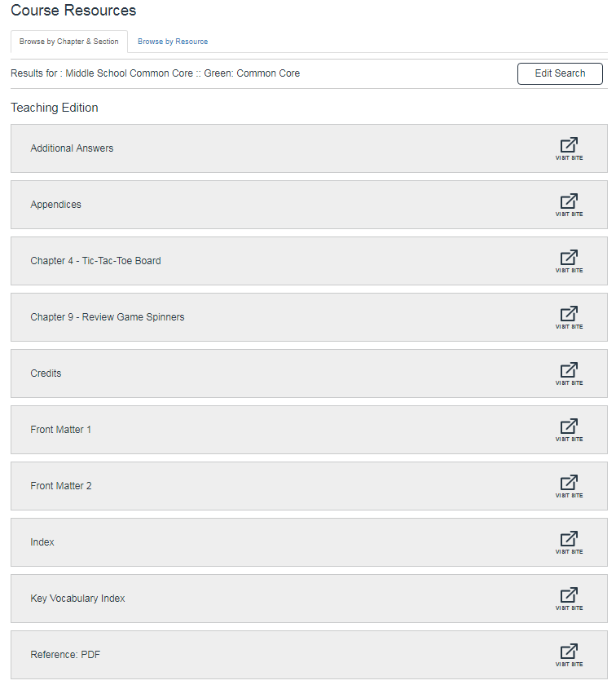Open Visit Site icon for Appendices
This screenshot has width=616, height=685.
pos(569,204)
